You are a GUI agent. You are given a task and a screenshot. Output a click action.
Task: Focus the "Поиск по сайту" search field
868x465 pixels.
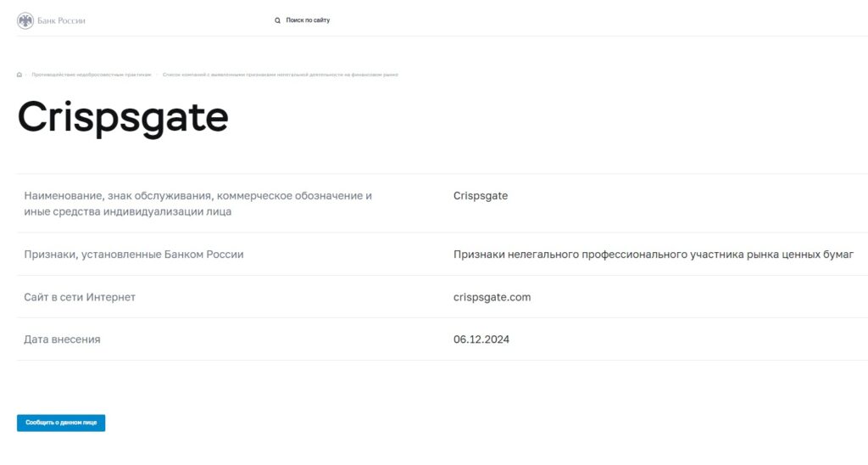pos(308,20)
